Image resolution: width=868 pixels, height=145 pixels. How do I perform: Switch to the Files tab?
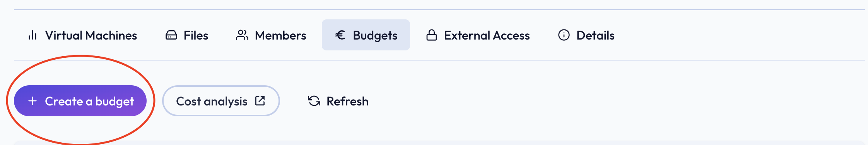click(x=187, y=35)
